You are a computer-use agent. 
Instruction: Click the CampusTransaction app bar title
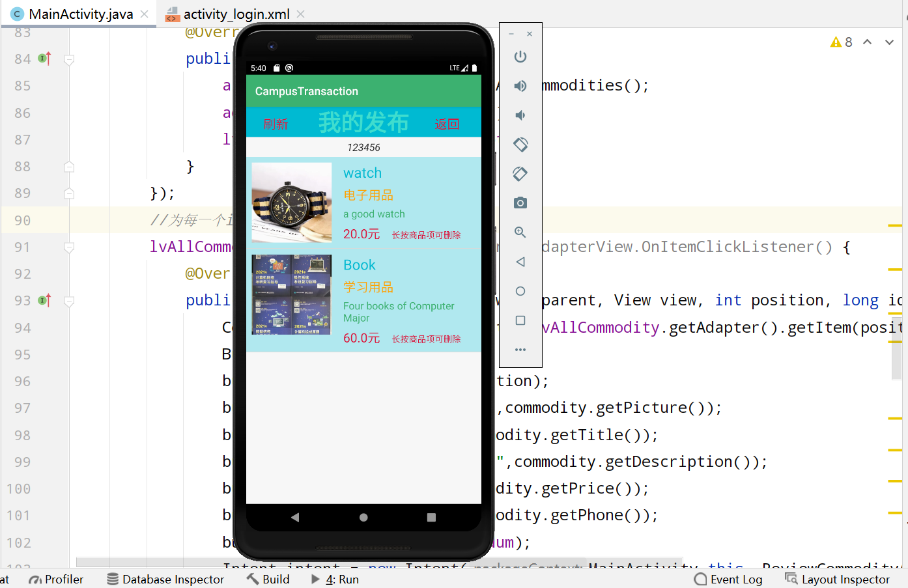[307, 91]
